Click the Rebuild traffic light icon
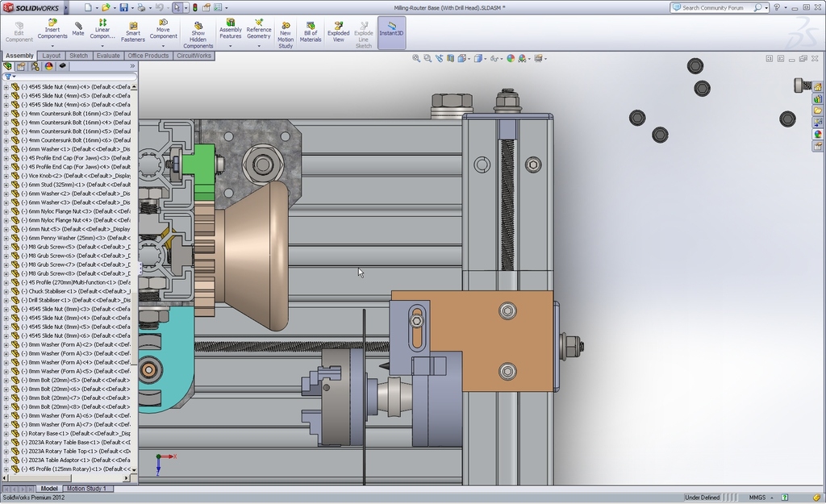The image size is (826, 504). 194,7
